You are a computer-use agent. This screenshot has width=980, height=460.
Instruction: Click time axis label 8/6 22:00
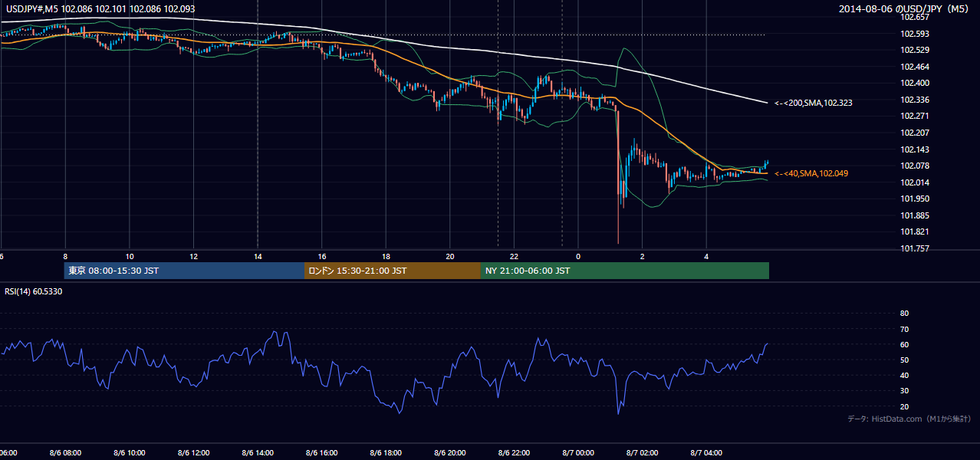(x=515, y=452)
